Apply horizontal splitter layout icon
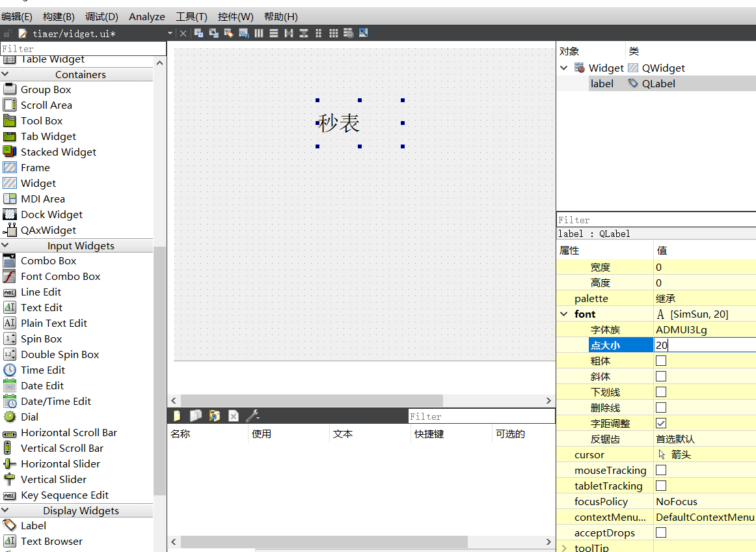The image size is (756, 552). 289,33
